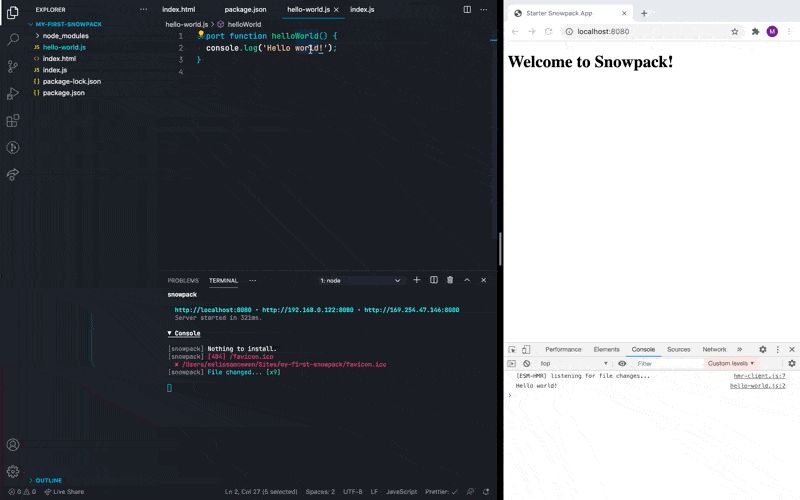Kill terminal with the trash icon
The image size is (800, 500).
(450, 280)
